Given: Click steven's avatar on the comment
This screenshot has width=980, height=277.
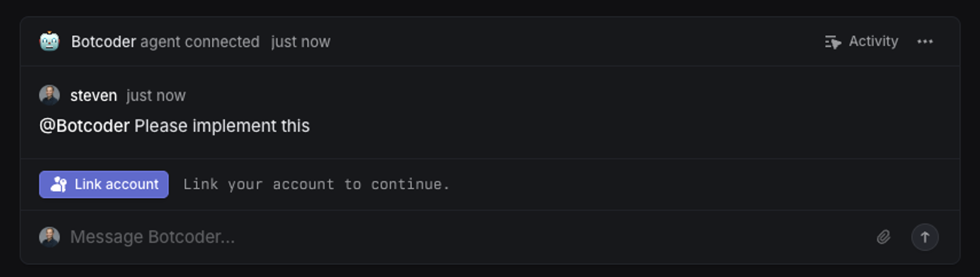Looking at the screenshot, I should 49,95.
